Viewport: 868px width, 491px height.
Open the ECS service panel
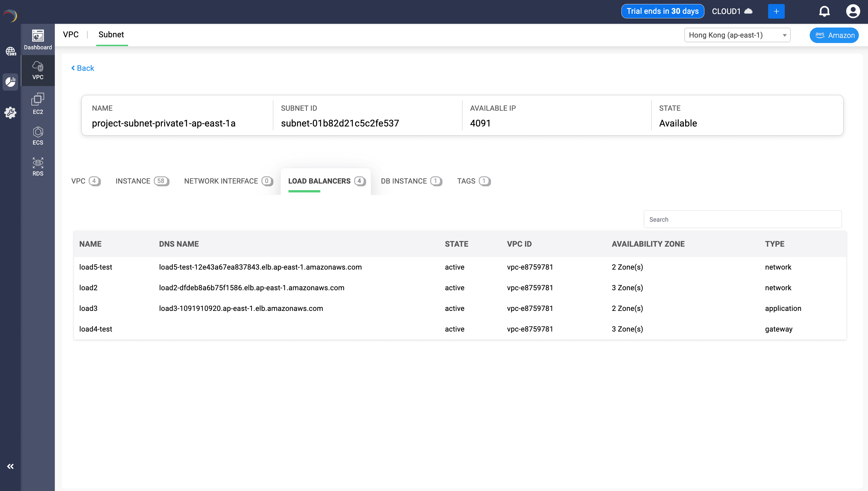[x=38, y=135]
